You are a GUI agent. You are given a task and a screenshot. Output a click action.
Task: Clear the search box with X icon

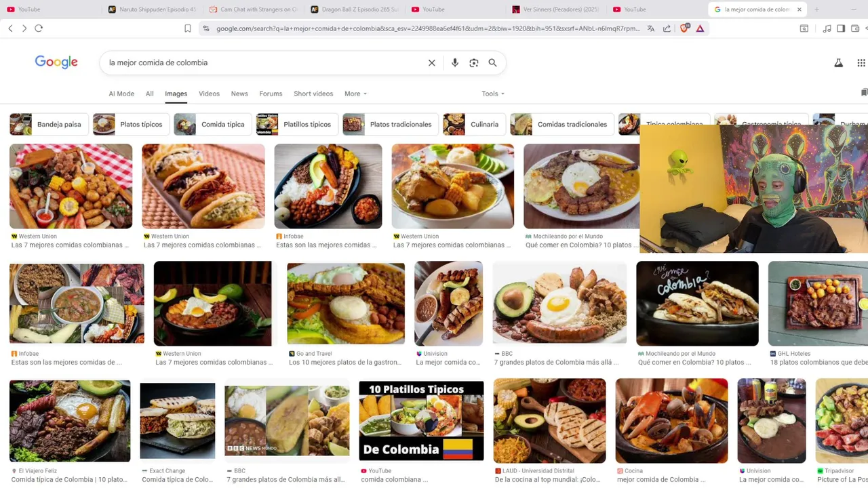[431, 62]
